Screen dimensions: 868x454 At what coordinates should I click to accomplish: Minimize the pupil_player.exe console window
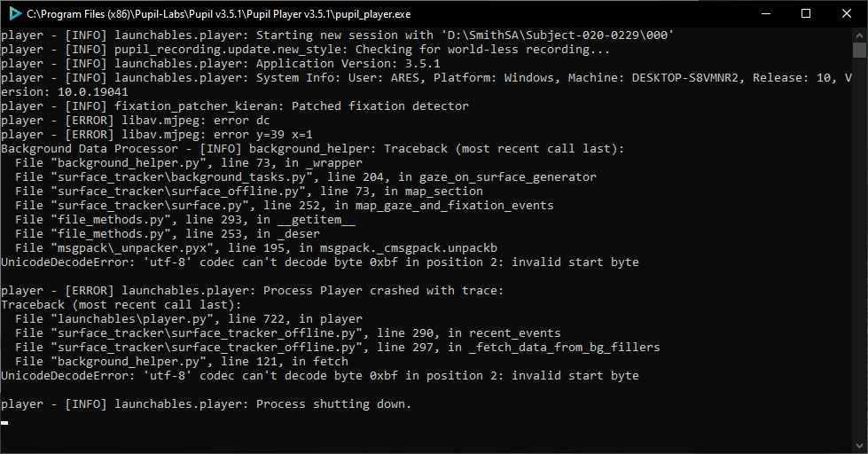[x=766, y=14]
